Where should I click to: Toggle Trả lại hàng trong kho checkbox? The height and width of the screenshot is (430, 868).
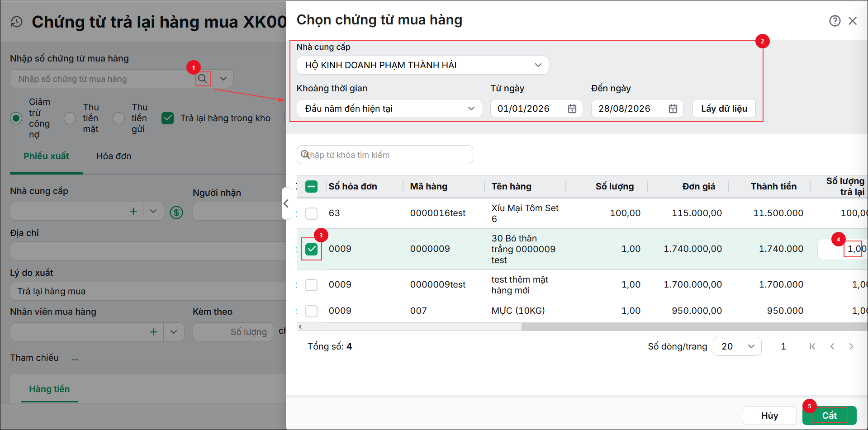coord(168,118)
